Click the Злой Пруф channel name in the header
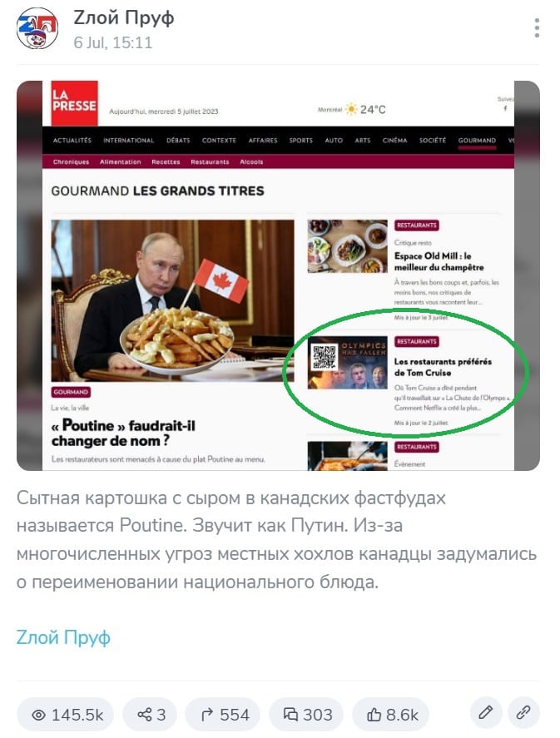This screenshot has height=738, width=560. pos(124,17)
